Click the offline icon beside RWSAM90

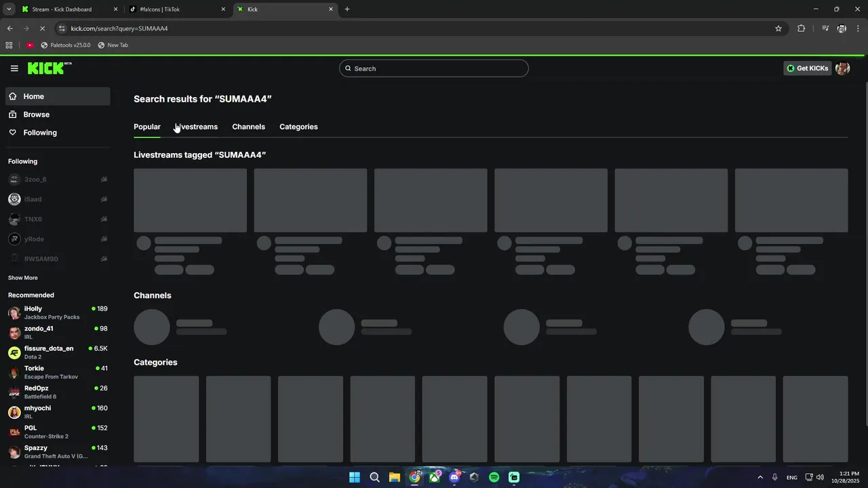click(x=104, y=259)
